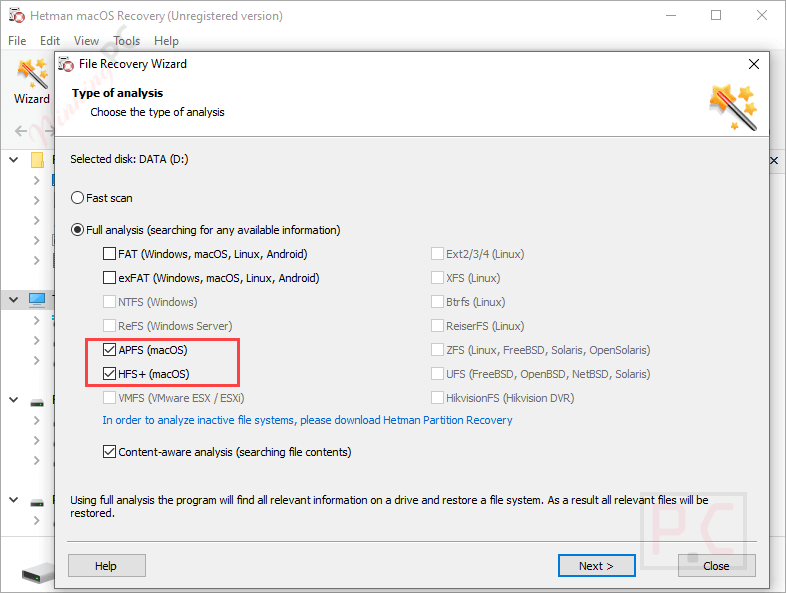
Task: Click the XFS (Linux) checkbox
Action: (x=437, y=278)
